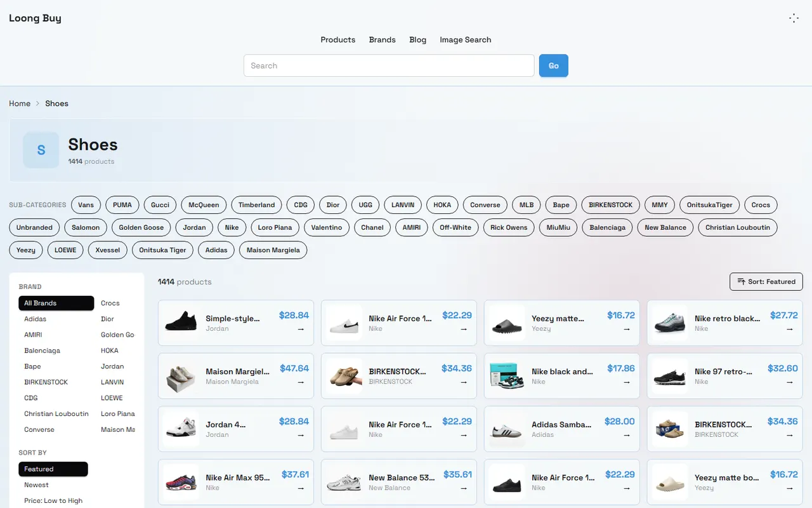812x508 pixels.
Task: Click the Go search button
Action: 554,65
